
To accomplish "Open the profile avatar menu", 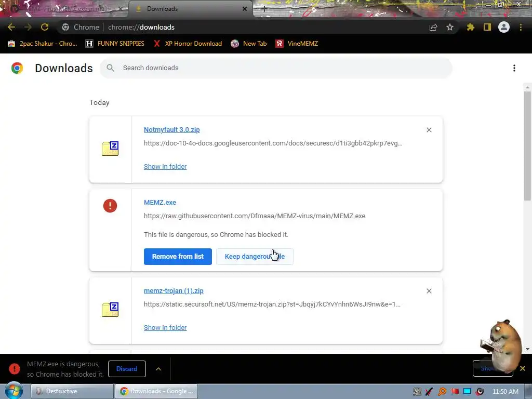I will [504, 27].
